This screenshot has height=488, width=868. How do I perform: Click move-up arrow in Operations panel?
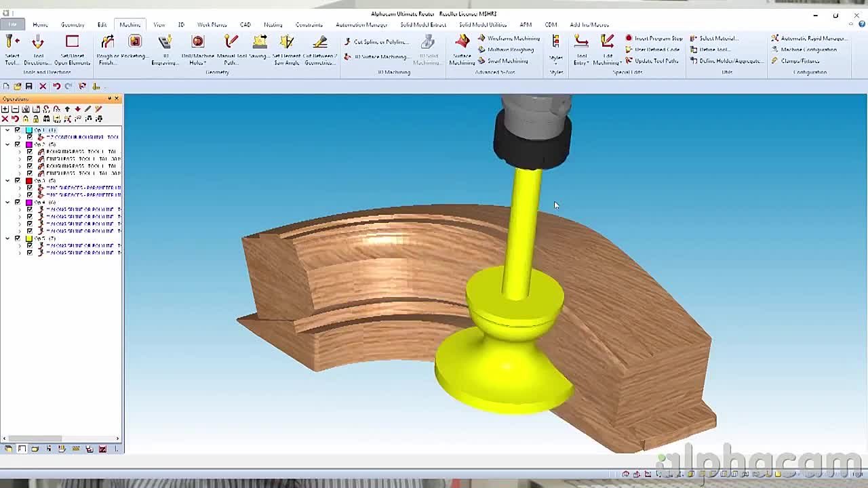tap(67, 109)
